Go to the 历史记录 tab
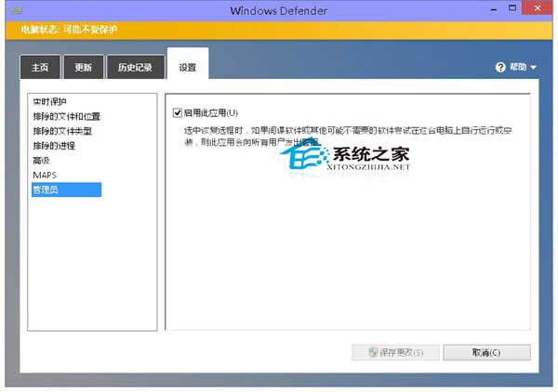 click(134, 67)
